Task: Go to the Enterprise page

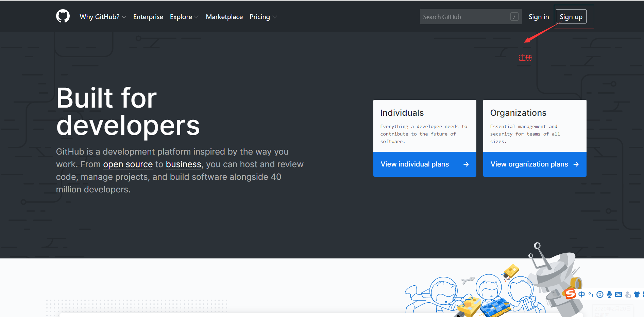Action: pos(148,17)
